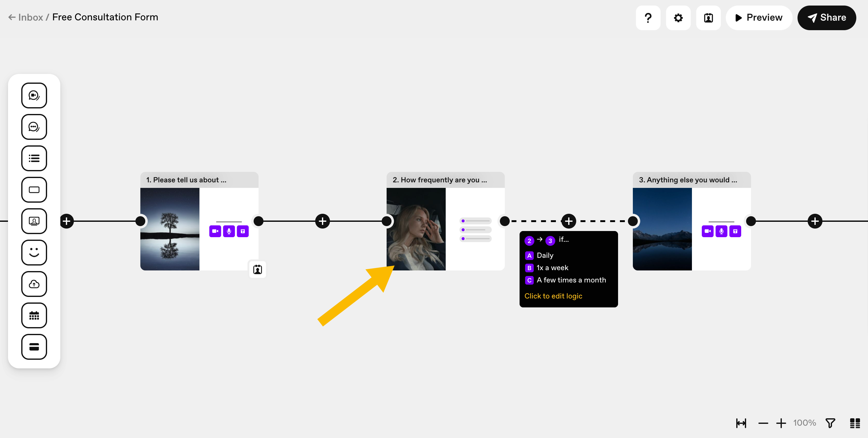Viewport: 868px width, 438px height.
Task: Open contact form settings in top bar
Action: [708, 18]
